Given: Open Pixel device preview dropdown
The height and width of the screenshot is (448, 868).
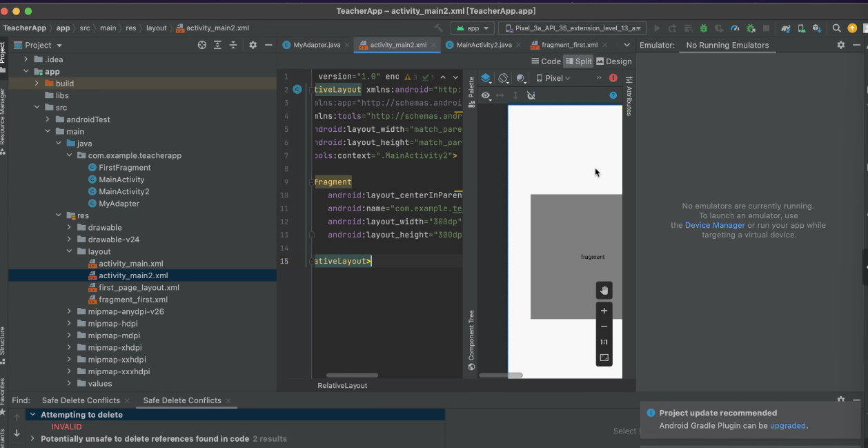Looking at the screenshot, I should click(553, 78).
